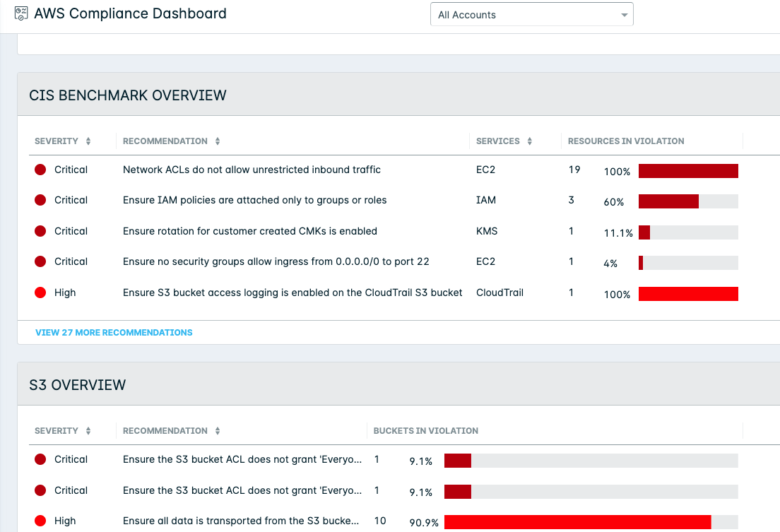Screen dimensions: 780x532
Task: Click the 10 buckets count in S3 Overview
Action: point(380,521)
